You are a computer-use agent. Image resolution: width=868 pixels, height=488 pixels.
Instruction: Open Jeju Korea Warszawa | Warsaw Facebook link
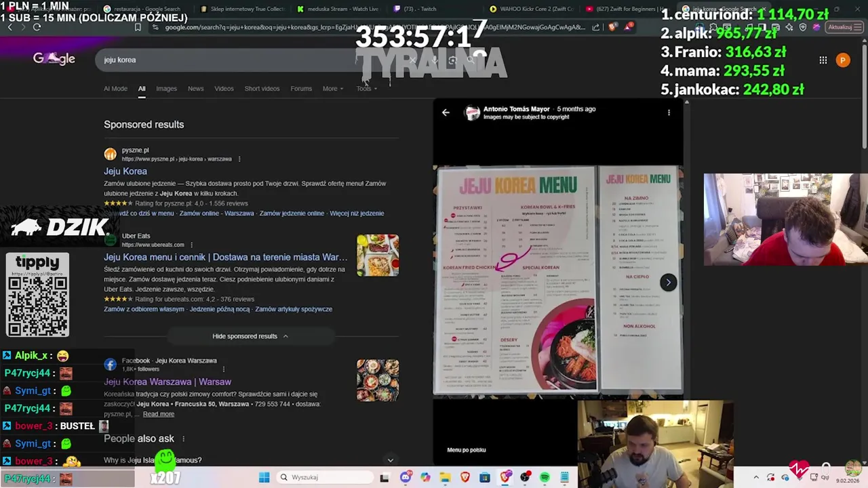(167, 382)
